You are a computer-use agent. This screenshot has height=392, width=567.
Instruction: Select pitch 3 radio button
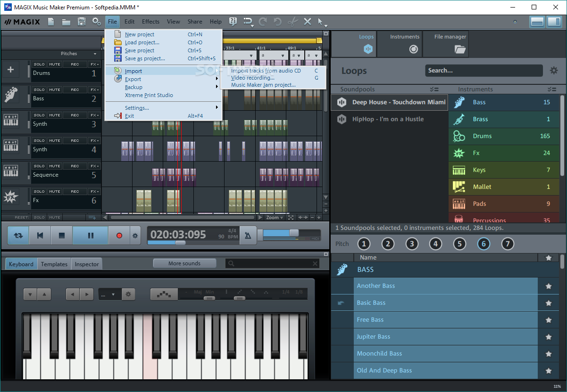click(412, 244)
